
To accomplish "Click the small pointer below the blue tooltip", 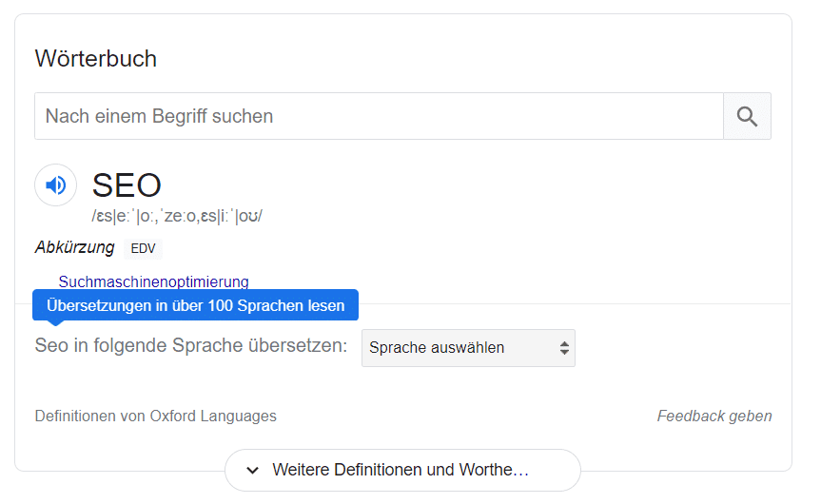I will 56,323.
